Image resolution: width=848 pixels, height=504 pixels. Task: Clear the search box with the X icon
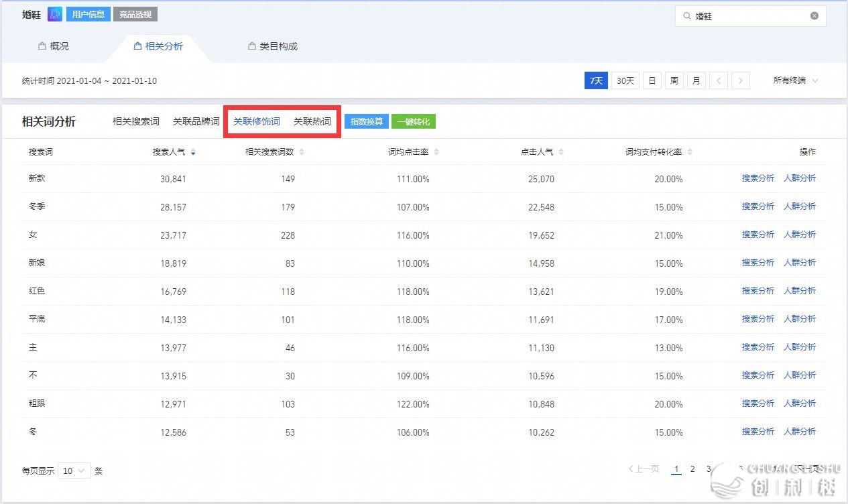click(814, 16)
